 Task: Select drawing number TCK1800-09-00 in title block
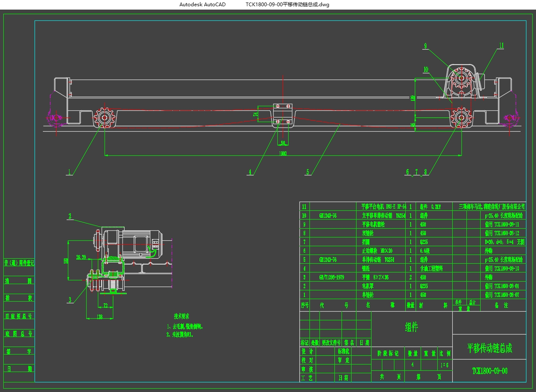pyautogui.click(x=489, y=370)
